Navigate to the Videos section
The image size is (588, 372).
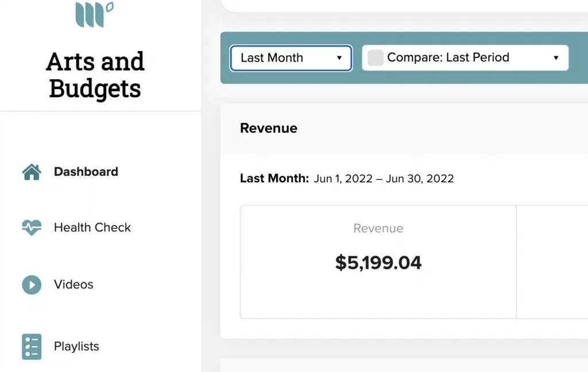(73, 285)
